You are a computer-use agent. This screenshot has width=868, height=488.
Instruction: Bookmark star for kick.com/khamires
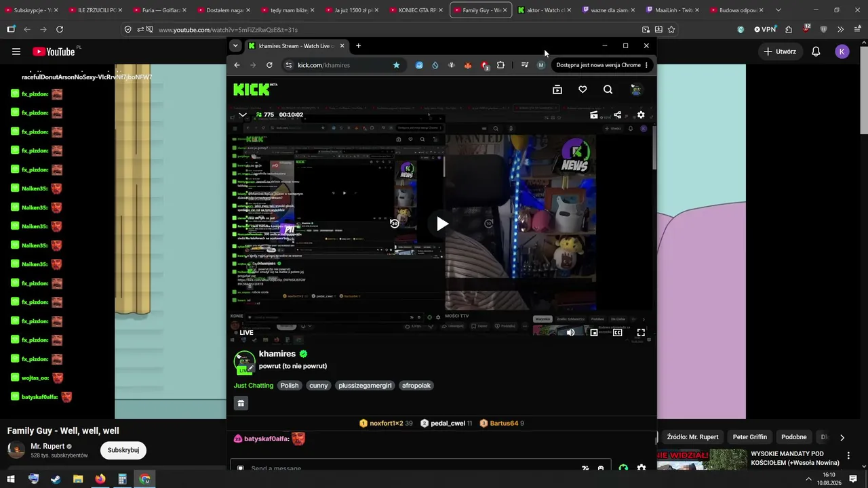(x=396, y=65)
